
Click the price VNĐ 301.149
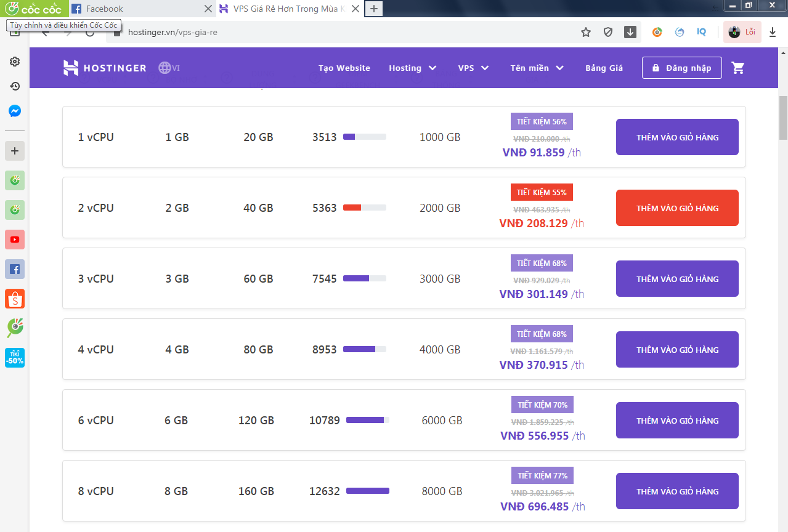coord(534,294)
